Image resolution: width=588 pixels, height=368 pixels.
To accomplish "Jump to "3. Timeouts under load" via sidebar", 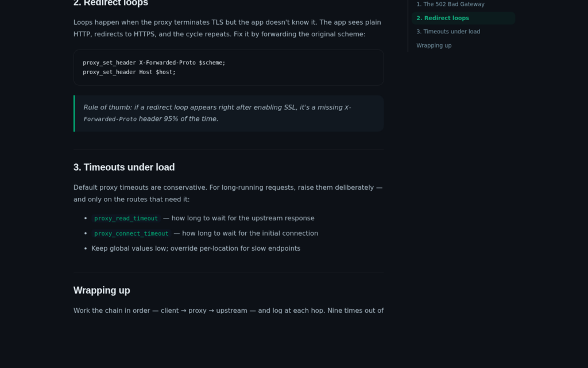I will pos(448,32).
